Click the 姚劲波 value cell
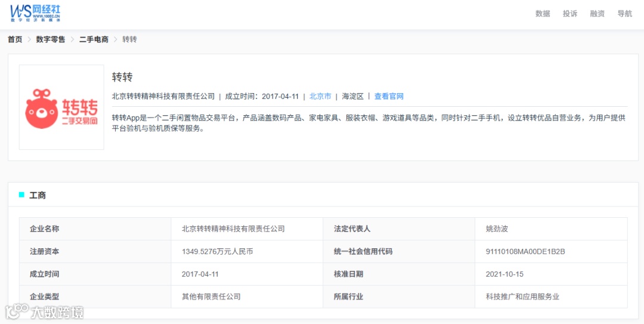 pyautogui.click(x=551, y=229)
